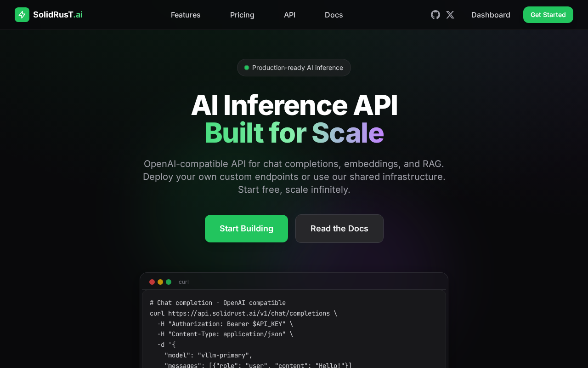
Task: Click the Production-ready AI inference badge
Action: pos(294,68)
